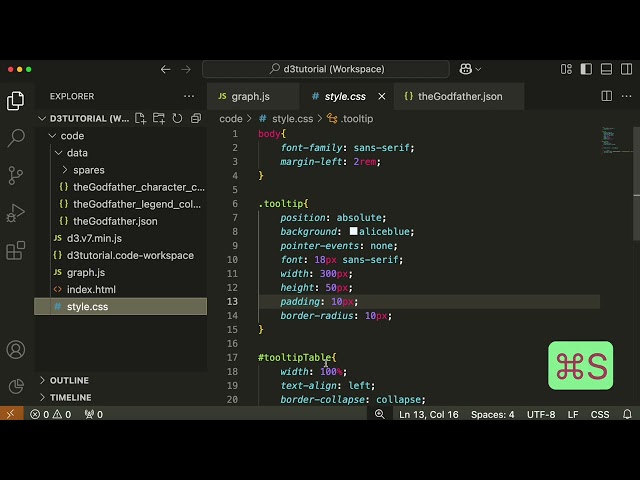The width and height of the screenshot is (640, 480).
Task: Refresh the Explorer file tree
Action: click(x=177, y=118)
